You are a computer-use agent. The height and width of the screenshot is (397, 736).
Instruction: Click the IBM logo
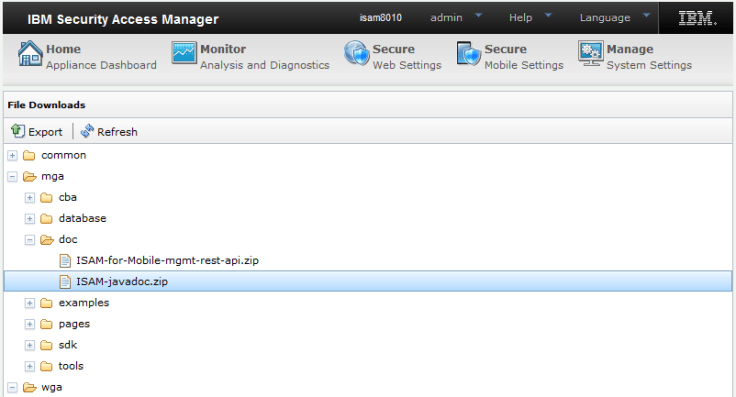point(697,18)
